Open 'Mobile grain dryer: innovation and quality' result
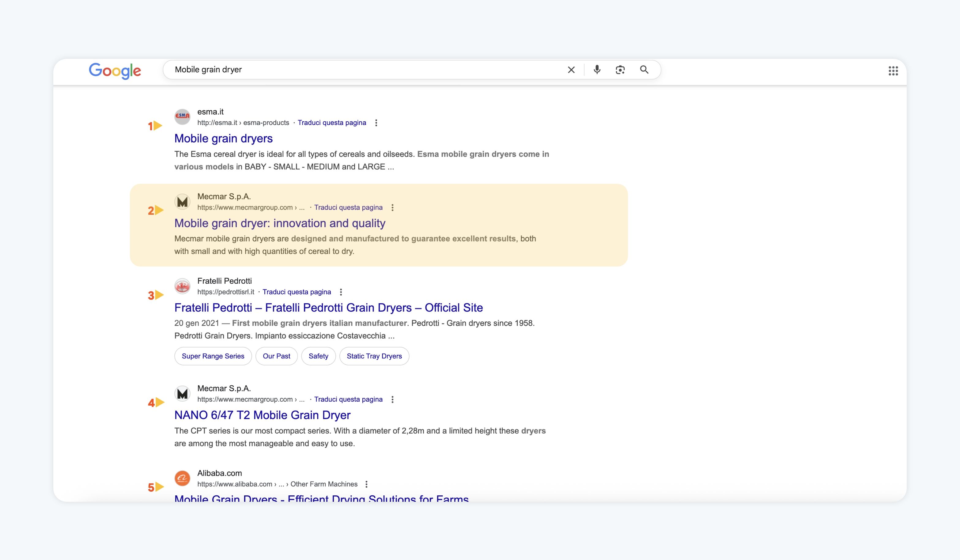The width and height of the screenshot is (960, 560). (280, 223)
